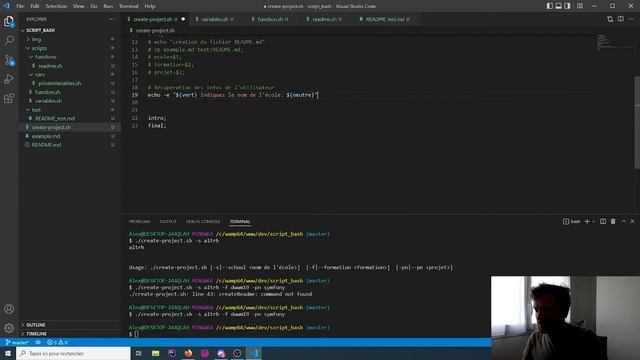The width and height of the screenshot is (640, 360).
Task: Toggle the secondary side bar visibility
Action: (567, 6)
